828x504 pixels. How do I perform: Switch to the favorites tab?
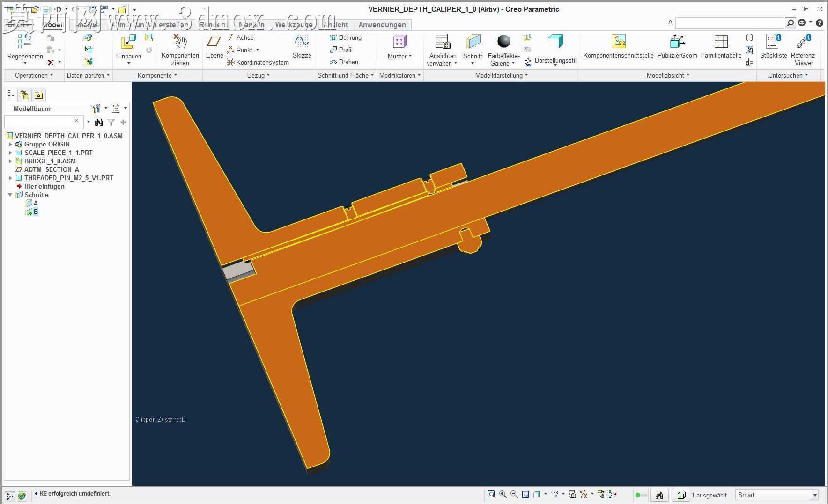click(38, 95)
